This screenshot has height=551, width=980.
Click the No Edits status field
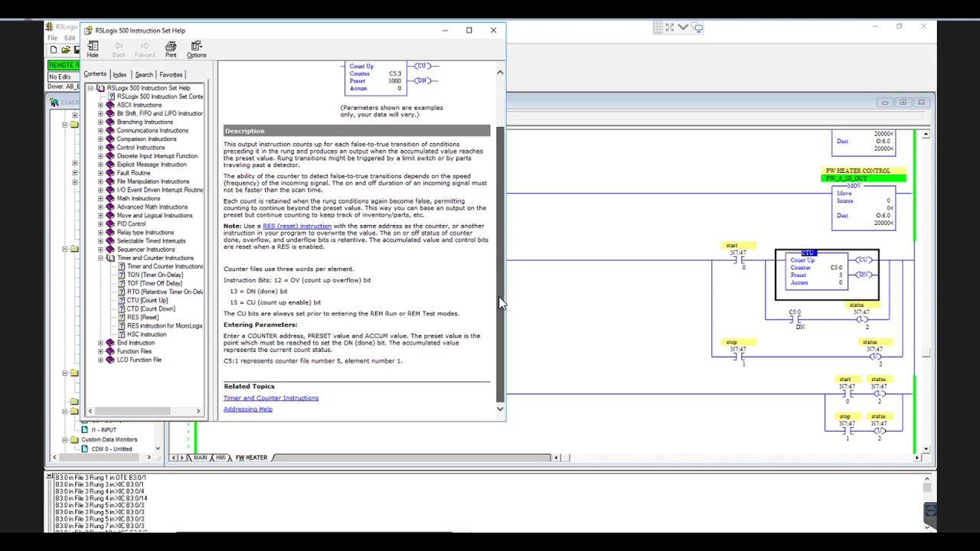(63, 77)
